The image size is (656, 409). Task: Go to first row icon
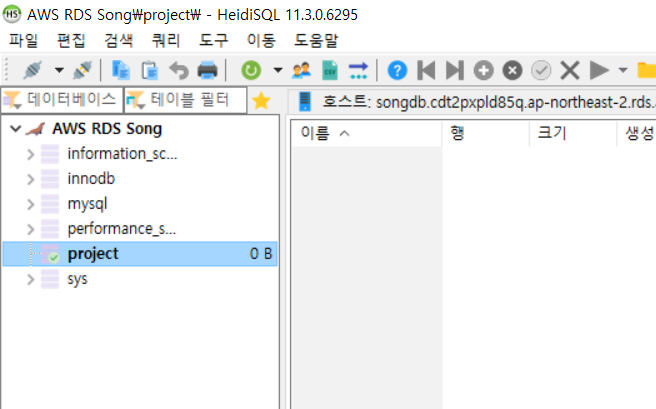426,70
